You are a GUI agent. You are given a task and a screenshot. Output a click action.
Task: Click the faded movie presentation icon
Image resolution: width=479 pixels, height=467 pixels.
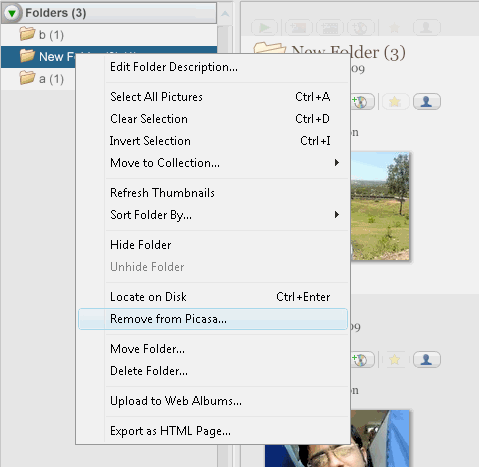329,28
